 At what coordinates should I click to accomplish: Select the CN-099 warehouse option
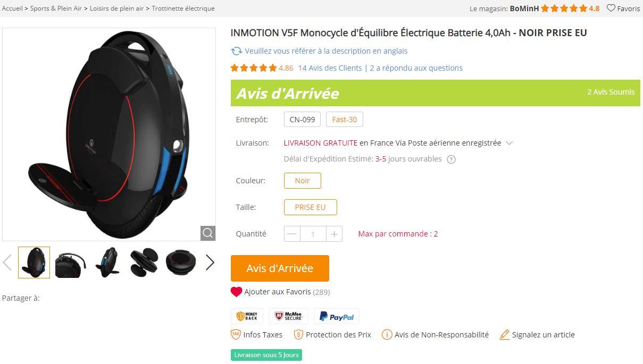coord(302,120)
